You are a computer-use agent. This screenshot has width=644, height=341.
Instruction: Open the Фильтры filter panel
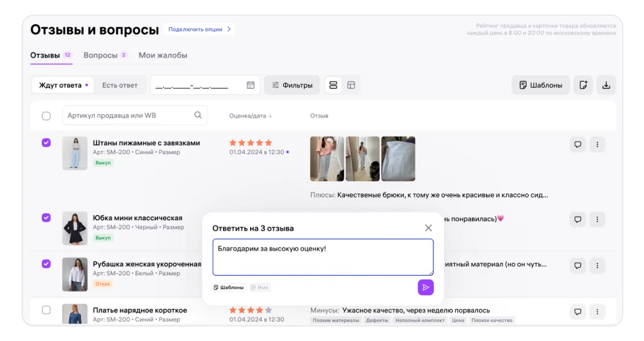[292, 85]
